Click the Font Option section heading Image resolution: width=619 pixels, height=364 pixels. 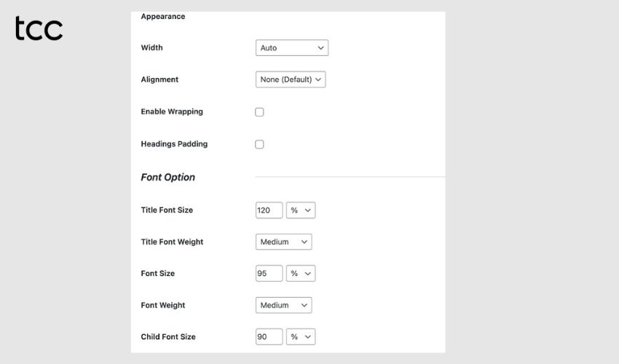click(x=167, y=178)
